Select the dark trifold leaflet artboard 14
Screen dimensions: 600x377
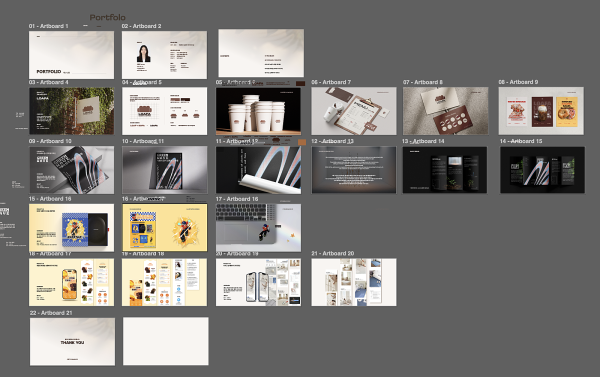click(543, 170)
